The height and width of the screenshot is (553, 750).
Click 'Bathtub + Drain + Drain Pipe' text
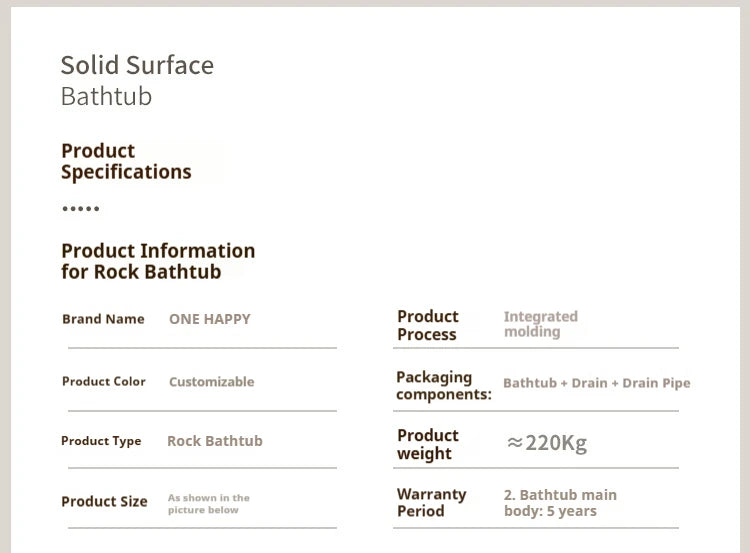pos(596,383)
